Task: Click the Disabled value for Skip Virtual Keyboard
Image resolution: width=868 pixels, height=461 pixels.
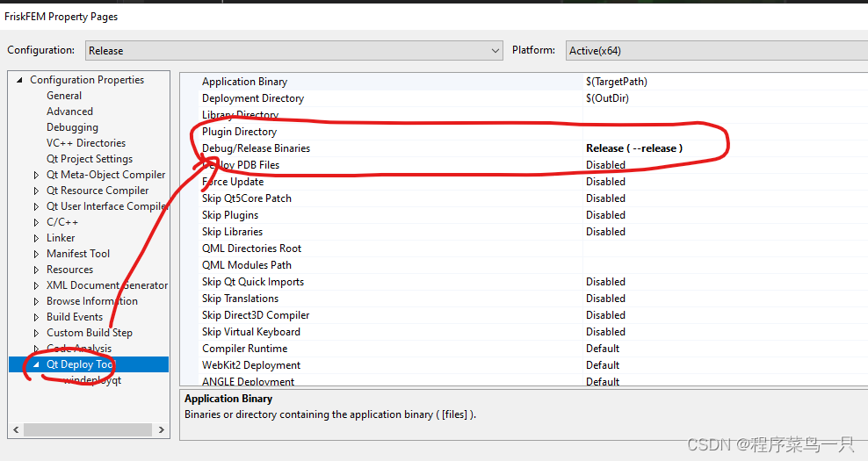Action: click(605, 332)
